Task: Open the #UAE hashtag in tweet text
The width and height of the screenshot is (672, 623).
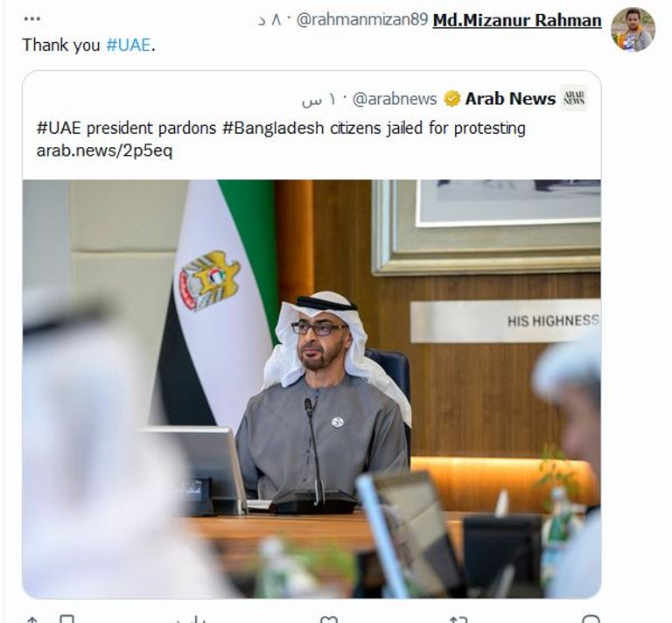Action: pos(128,45)
